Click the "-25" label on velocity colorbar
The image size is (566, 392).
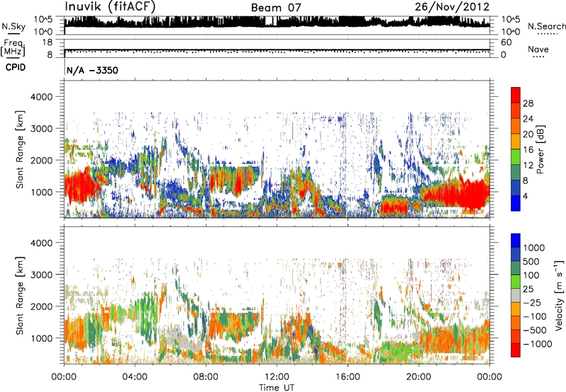coord(531,303)
